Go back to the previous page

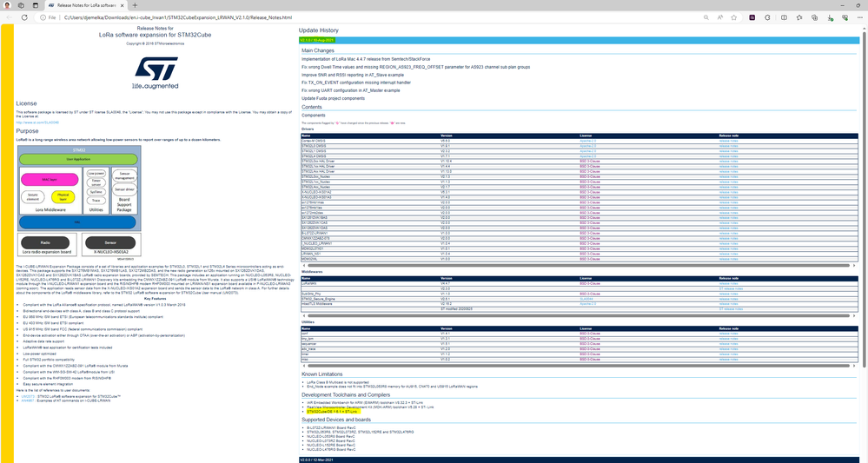pos(10,17)
